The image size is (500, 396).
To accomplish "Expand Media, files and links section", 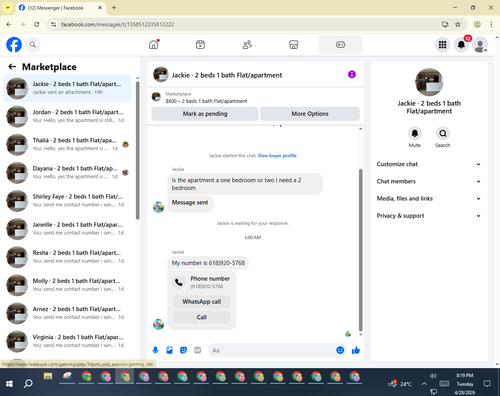I will pos(429,199).
